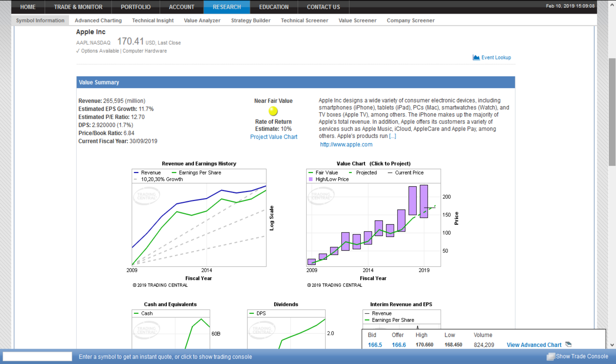Open the EDUCATION menu

[x=274, y=7]
